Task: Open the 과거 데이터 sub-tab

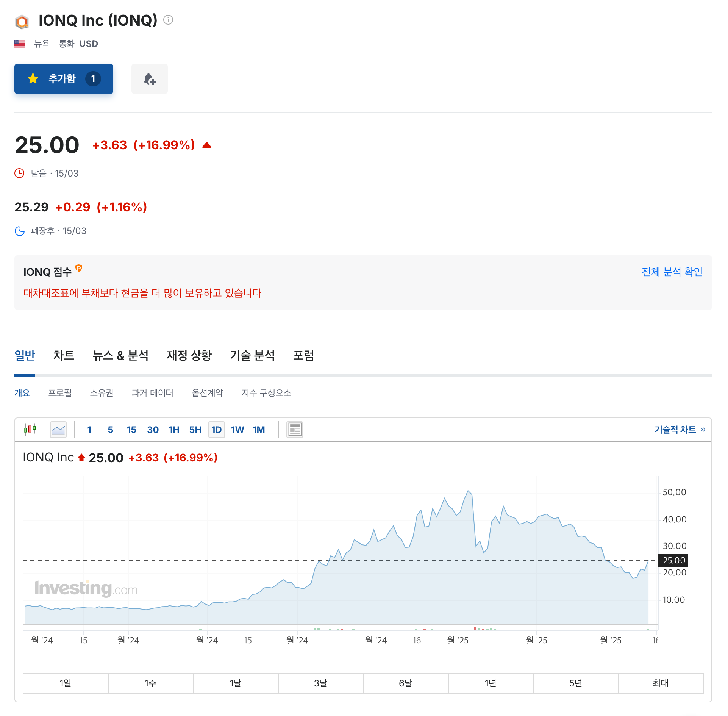Action: pos(153,393)
